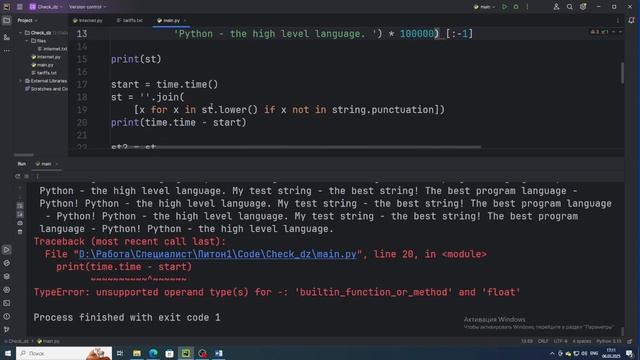Open the Project tool window icon

pyautogui.click(x=7, y=20)
